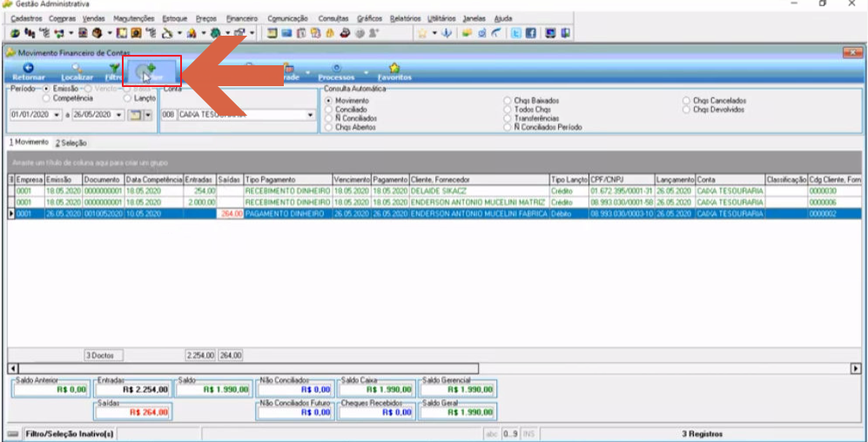Click the account code field showing 008
The height and width of the screenshot is (442, 868).
pyautogui.click(x=169, y=115)
